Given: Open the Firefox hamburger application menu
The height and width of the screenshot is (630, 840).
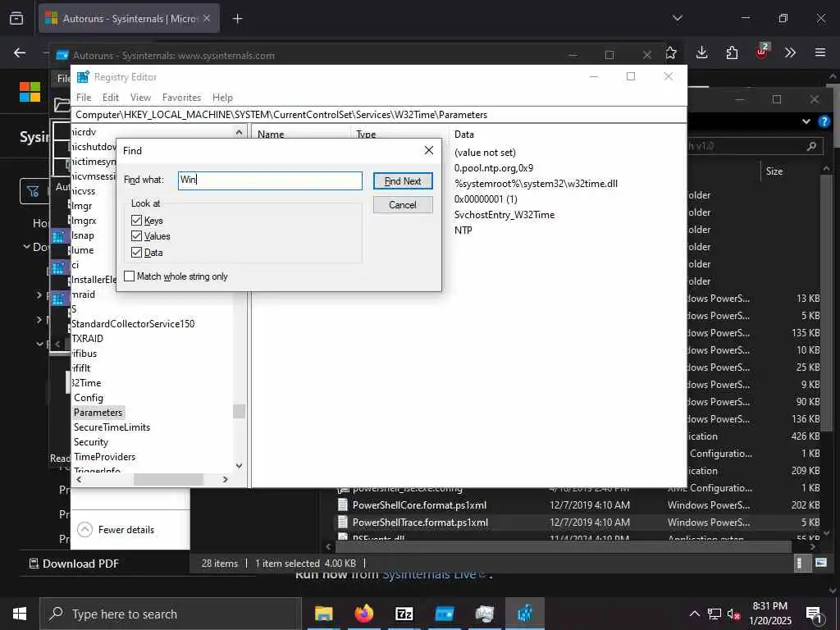Looking at the screenshot, I should 820,52.
